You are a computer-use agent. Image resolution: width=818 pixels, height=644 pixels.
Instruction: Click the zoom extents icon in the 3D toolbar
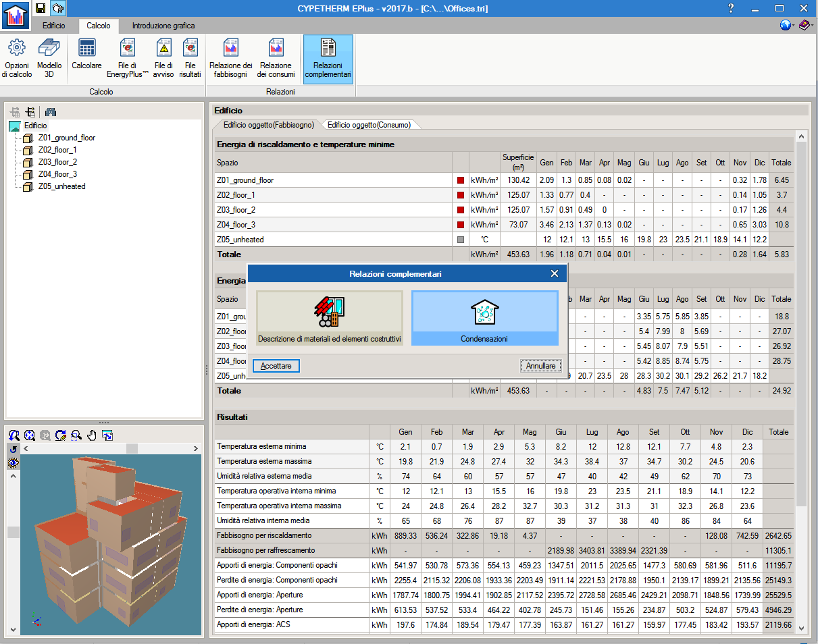[30, 435]
